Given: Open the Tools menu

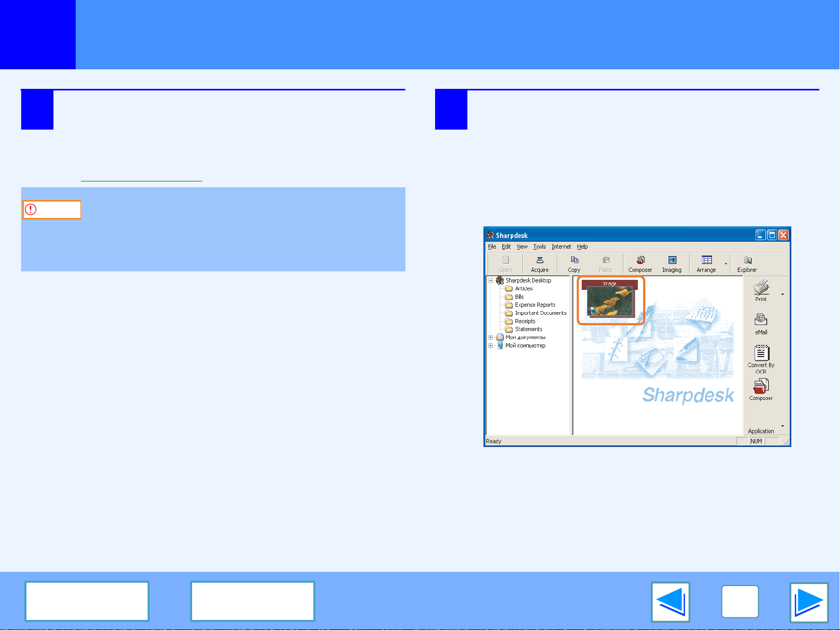Looking at the screenshot, I should click(539, 246).
